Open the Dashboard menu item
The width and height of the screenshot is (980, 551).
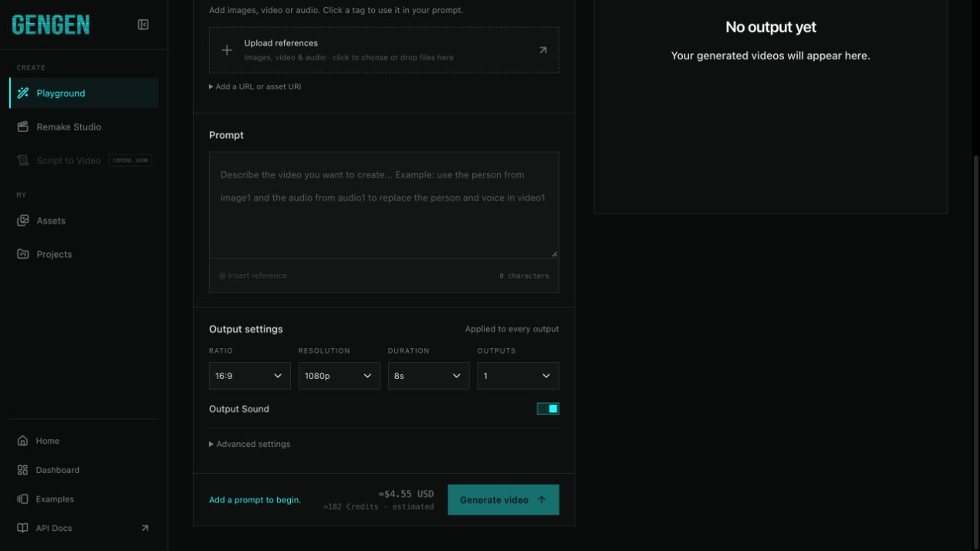tap(84, 470)
